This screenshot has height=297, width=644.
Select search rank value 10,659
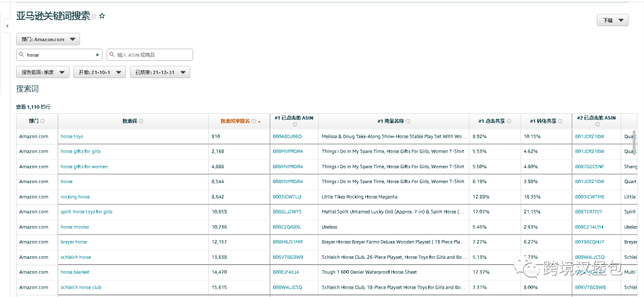coord(219,212)
